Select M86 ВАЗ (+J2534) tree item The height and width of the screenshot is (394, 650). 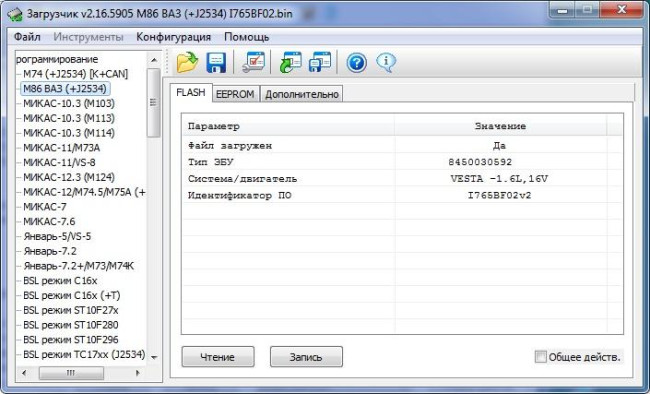65,89
